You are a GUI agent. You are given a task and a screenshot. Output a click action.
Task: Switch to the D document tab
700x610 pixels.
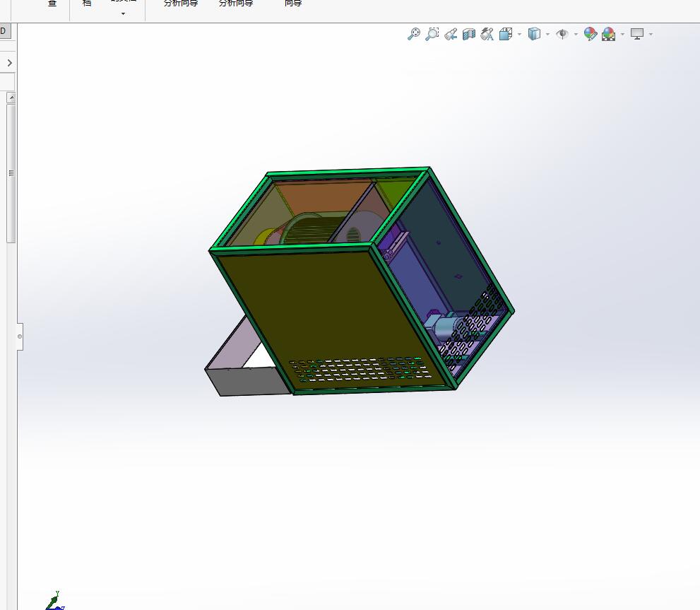[x=3, y=31]
